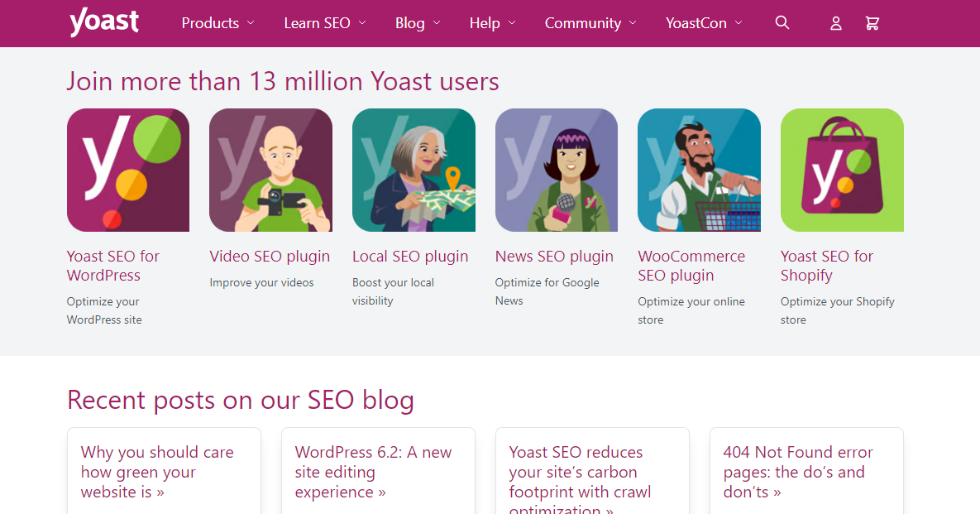This screenshot has height=514, width=980.
Task: Expand the Community chevron
Action: 633,23
